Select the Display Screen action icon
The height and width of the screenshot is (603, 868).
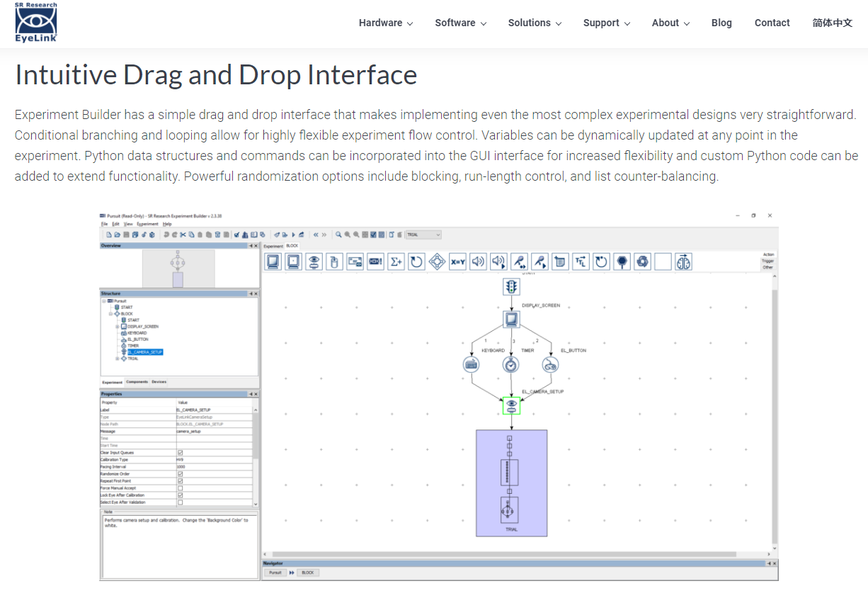tap(273, 262)
